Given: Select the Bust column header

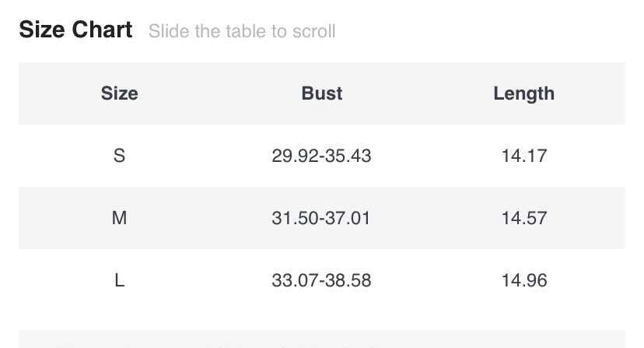Looking at the screenshot, I should tap(322, 93).
